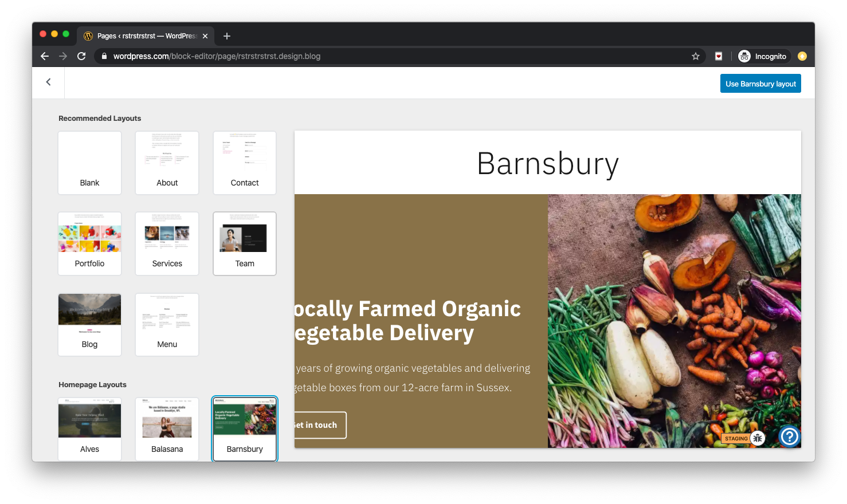Click the Locally Farmed Organic heading text

[x=407, y=321]
